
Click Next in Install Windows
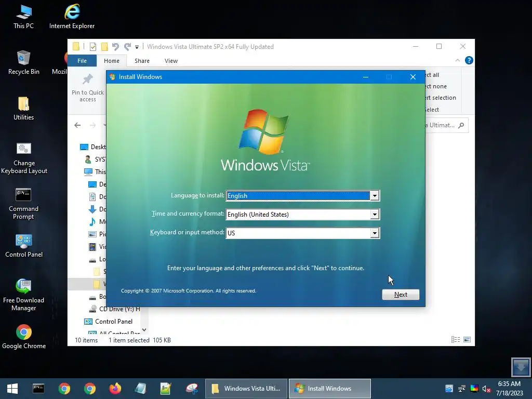pos(401,295)
